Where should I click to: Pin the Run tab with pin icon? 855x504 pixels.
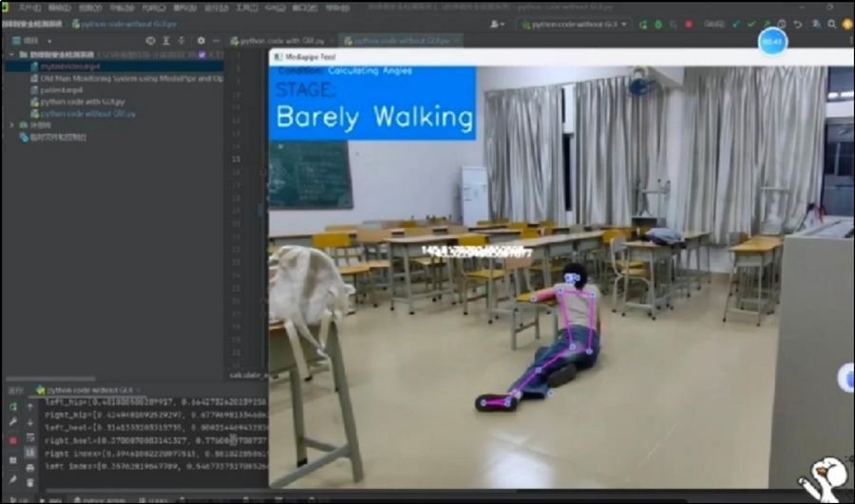click(x=13, y=479)
